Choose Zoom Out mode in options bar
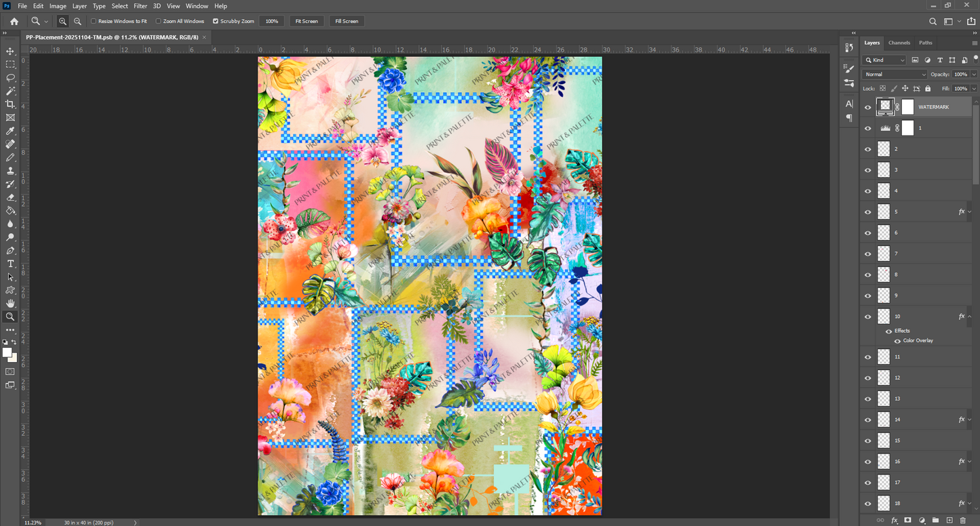980x526 pixels. (77, 21)
